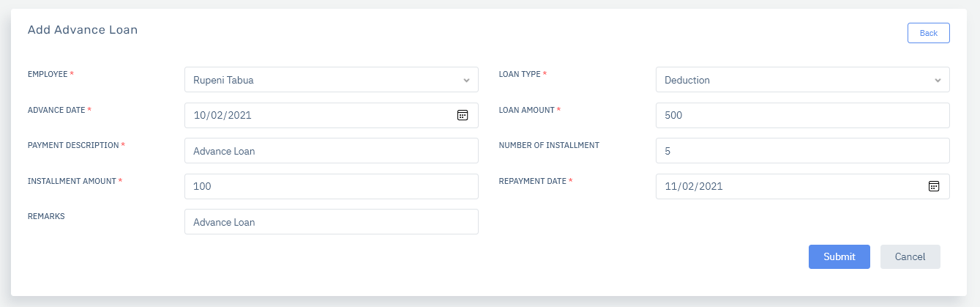Submit the advance loan form
This screenshot has height=307, width=980.
pos(839,256)
